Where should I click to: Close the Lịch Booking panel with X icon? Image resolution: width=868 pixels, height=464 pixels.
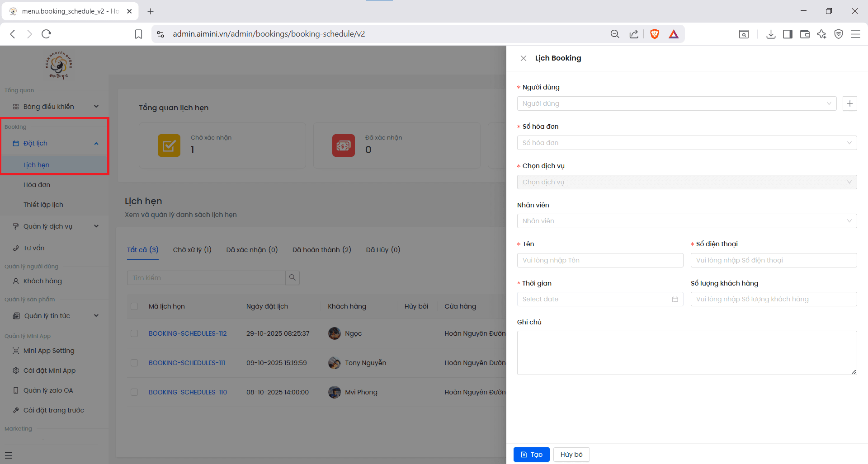pos(523,58)
